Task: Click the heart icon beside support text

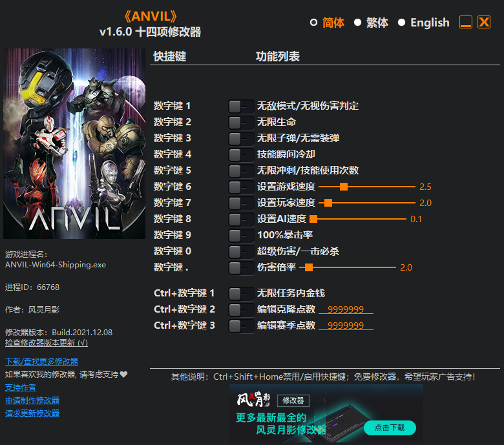Action: point(124,375)
